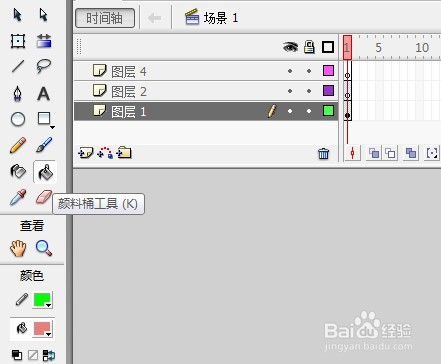This screenshot has height=364, width=441.
Task: Open green stroke color picker
Action: click(43, 300)
